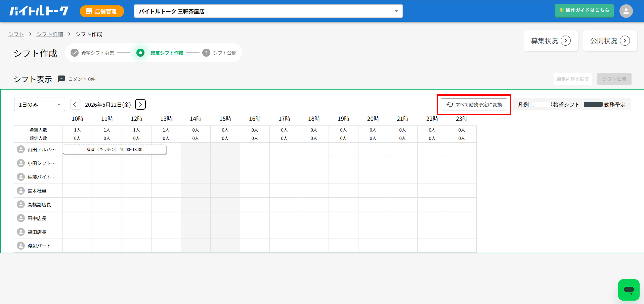This screenshot has height=304, width=644.
Task: Select staff name 山田アルバ…
Action: coord(41,149)
